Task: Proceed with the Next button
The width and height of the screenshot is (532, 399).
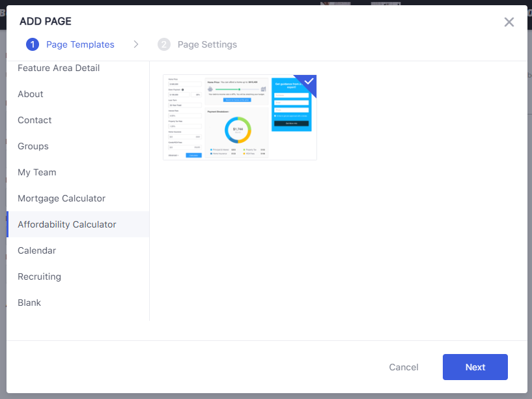Action: click(475, 367)
